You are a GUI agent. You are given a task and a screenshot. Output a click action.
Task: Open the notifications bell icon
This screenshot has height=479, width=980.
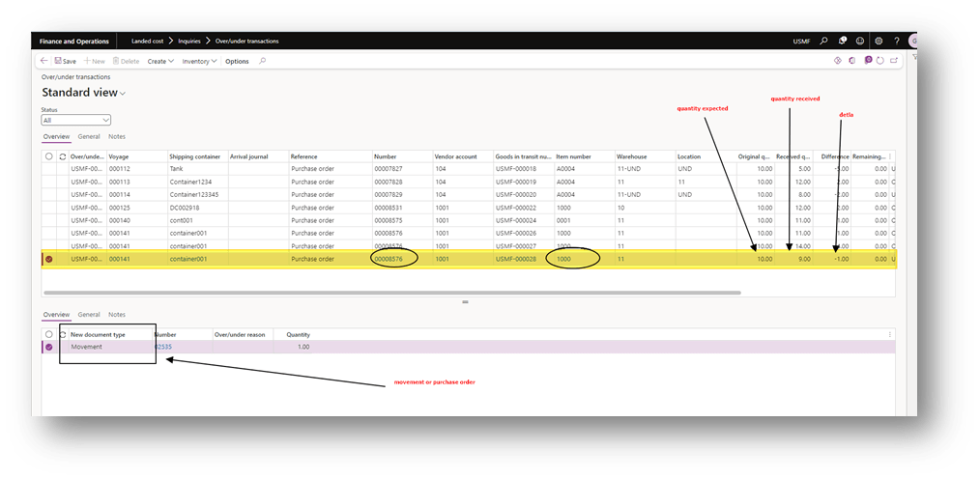point(842,42)
